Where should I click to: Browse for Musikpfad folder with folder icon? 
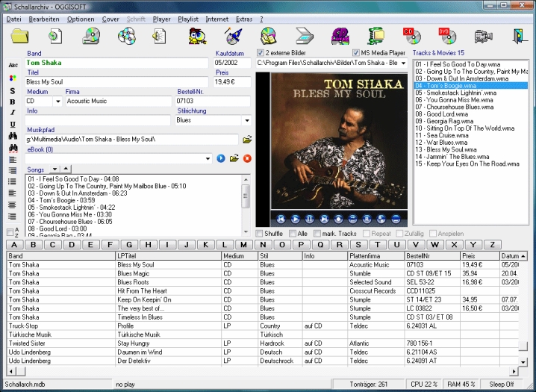[x=247, y=139]
